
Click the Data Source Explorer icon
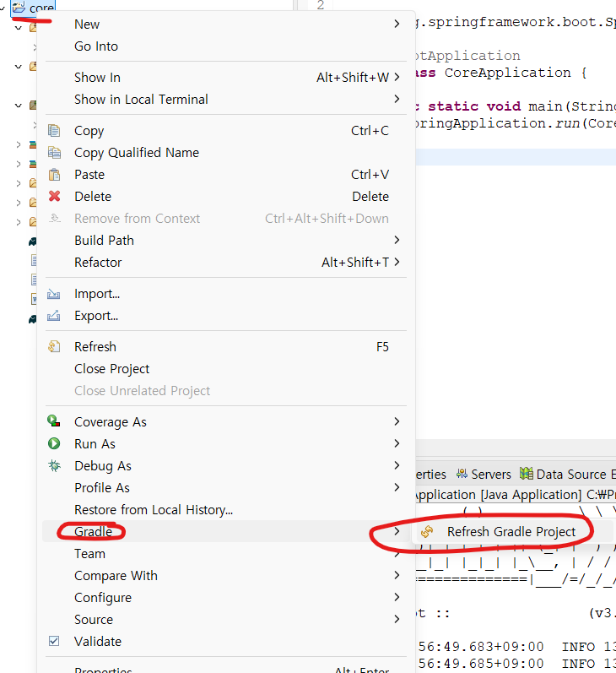pos(527,474)
